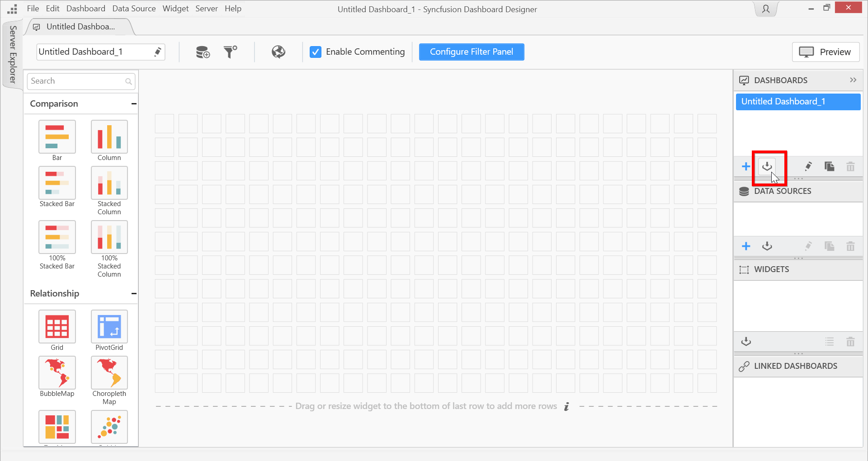Open the filter configuration toolbar icon
The width and height of the screenshot is (868, 461).
pyautogui.click(x=231, y=52)
